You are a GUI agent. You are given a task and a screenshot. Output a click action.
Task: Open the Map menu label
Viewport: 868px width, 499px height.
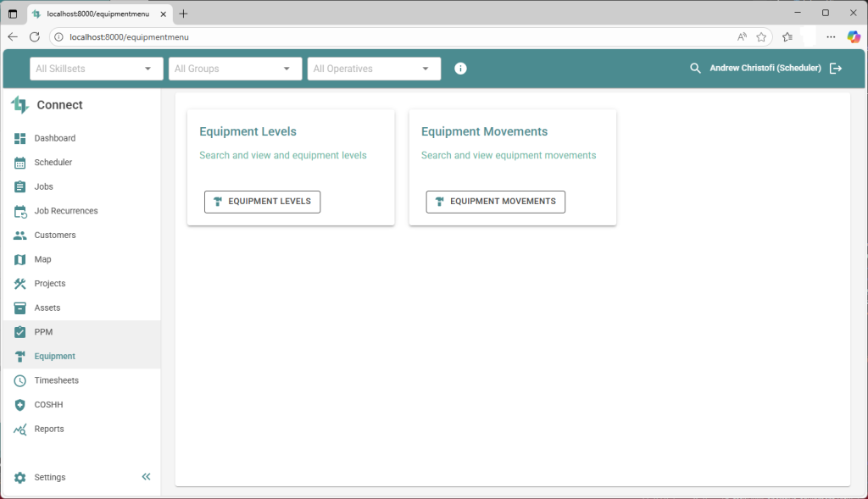point(42,259)
